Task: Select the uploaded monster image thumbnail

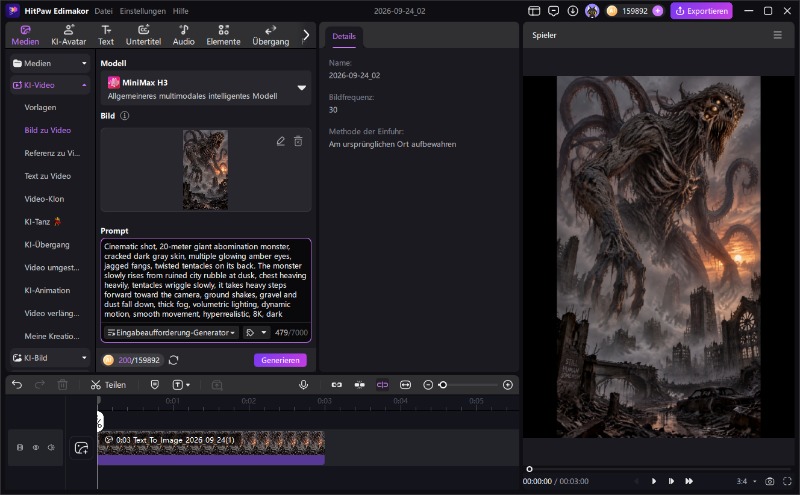Action: [x=206, y=170]
